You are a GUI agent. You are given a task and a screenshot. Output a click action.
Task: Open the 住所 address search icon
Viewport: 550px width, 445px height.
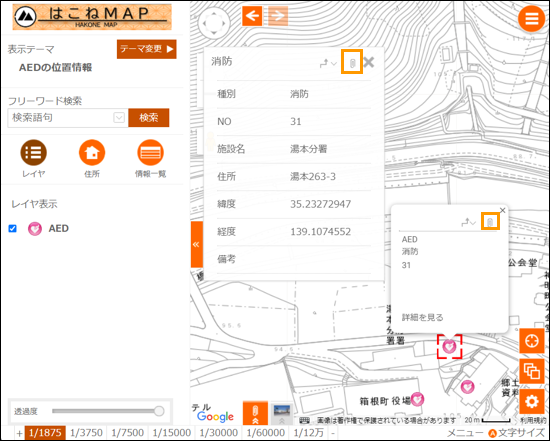coord(92,153)
